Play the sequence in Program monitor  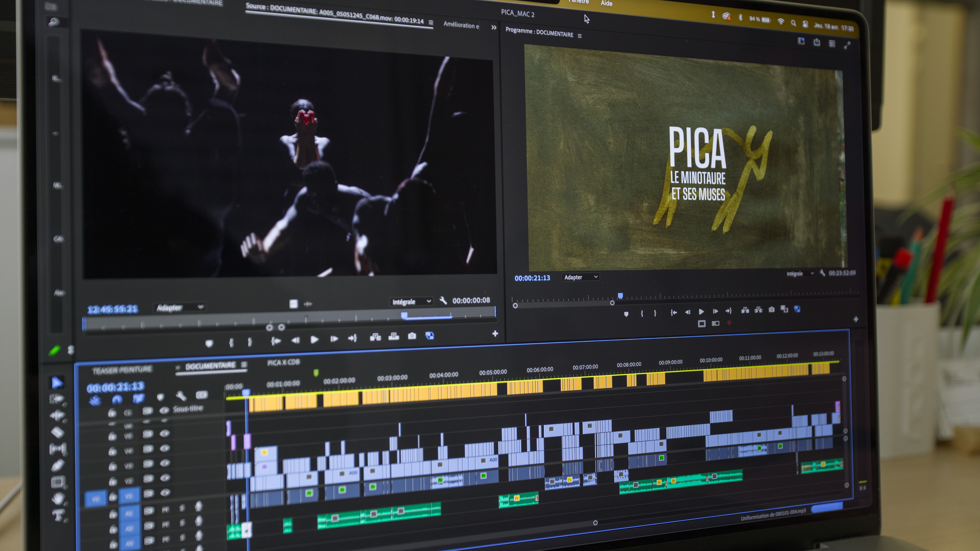pyautogui.click(x=701, y=312)
